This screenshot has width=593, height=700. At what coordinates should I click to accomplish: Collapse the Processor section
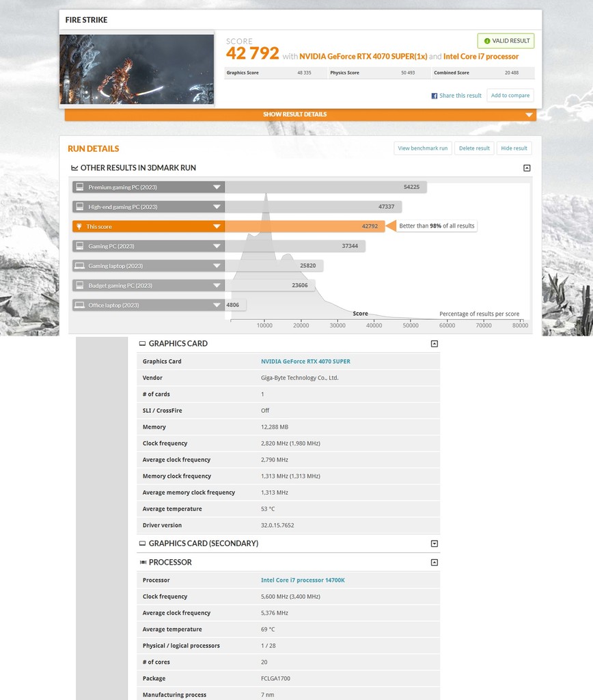pyautogui.click(x=434, y=562)
